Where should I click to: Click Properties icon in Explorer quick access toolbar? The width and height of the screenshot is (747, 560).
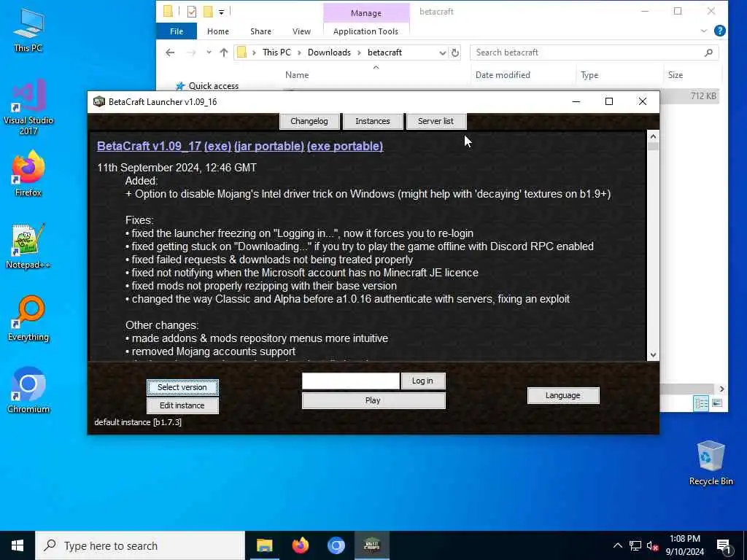coord(192,12)
